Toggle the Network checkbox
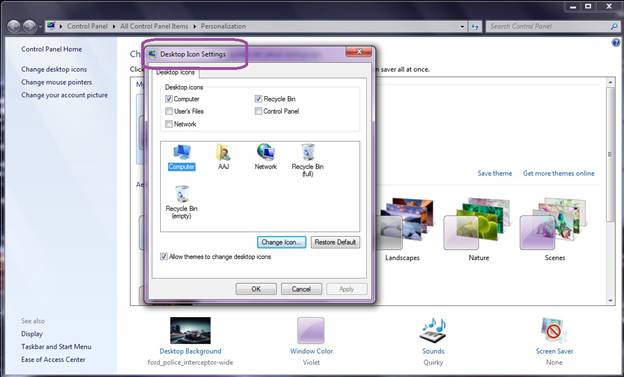The image size is (624, 377). coord(169,124)
